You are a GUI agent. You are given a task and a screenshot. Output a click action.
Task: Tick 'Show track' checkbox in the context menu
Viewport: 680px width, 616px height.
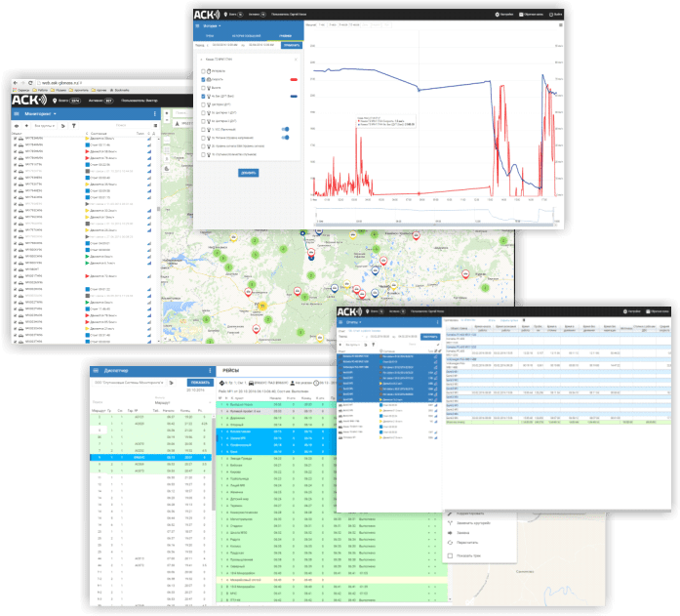click(x=450, y=555)
